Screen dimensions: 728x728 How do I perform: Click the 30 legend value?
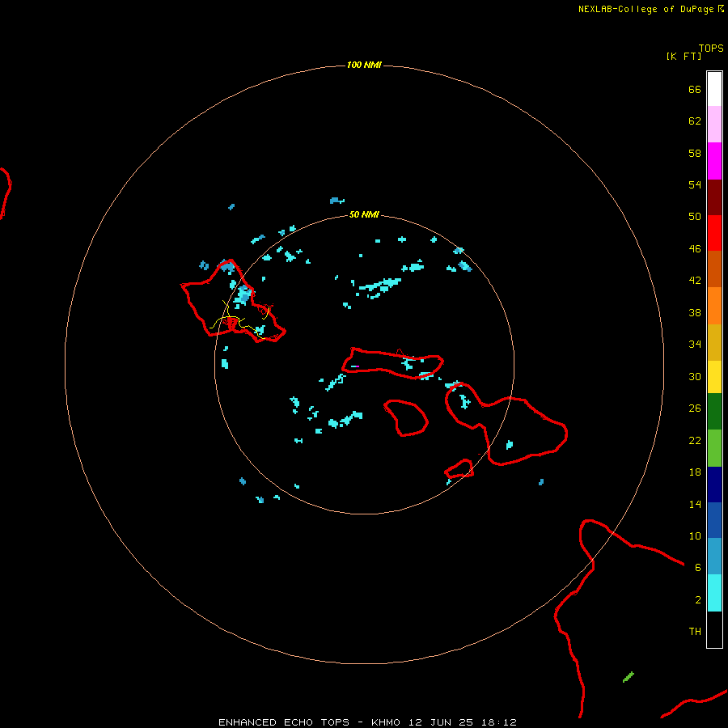click(x=695, y=376)
